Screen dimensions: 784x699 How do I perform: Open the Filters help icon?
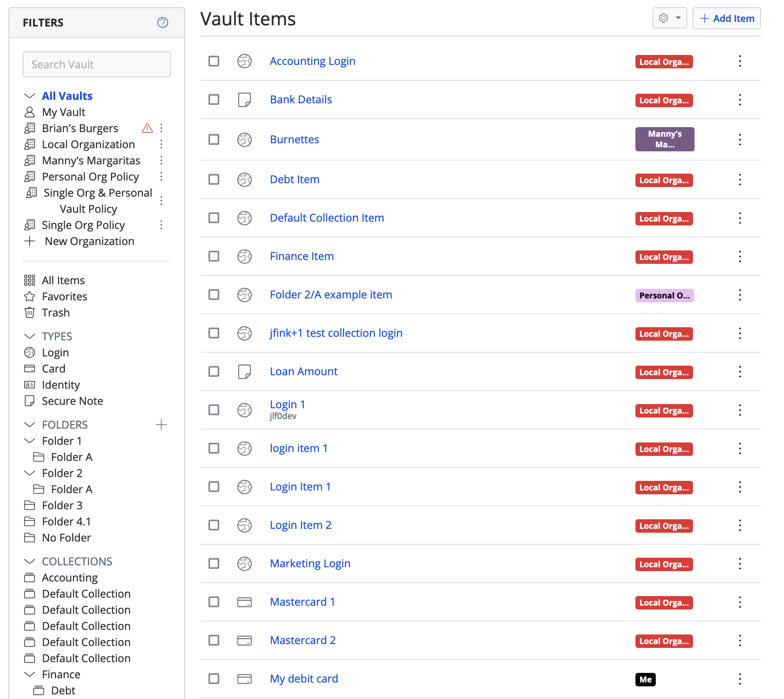(x=163, y=23)
